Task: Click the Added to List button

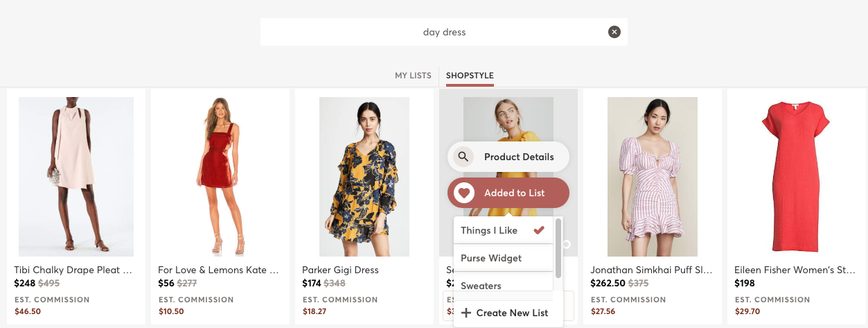Action: click(514, 193)
